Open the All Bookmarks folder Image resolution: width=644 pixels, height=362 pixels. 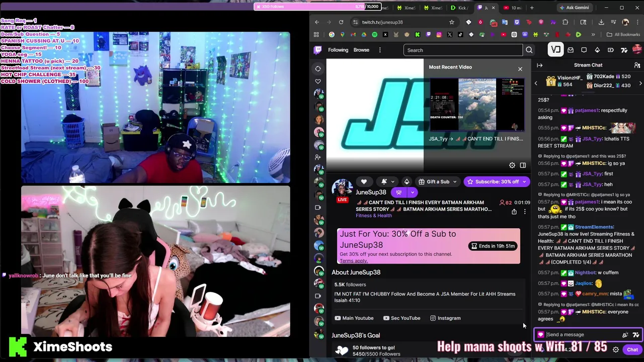[623, 35]
